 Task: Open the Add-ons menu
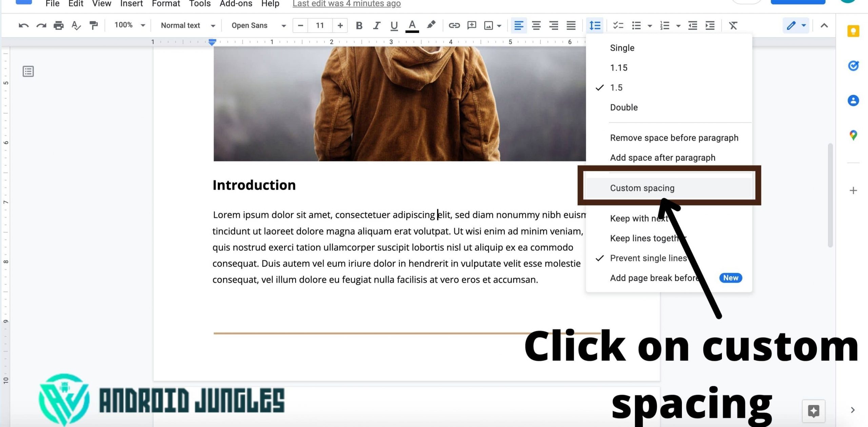[236, 4]
